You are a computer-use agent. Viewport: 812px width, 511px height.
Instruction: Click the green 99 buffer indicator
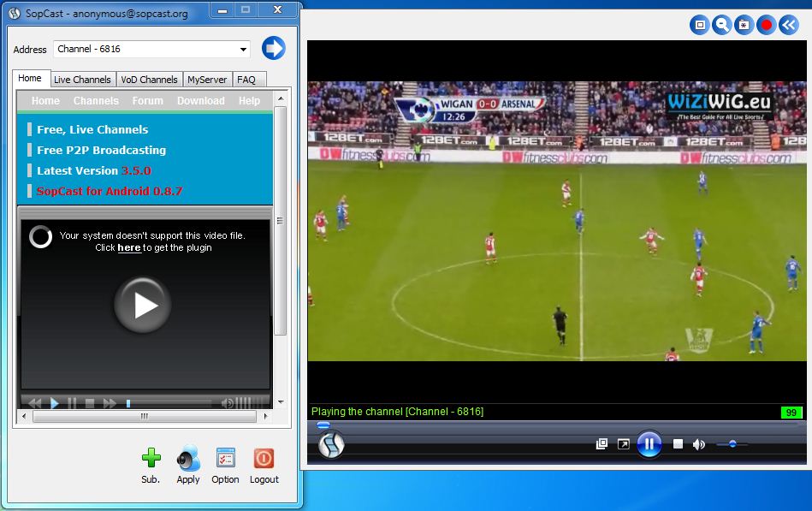click(x=791, y=413)
